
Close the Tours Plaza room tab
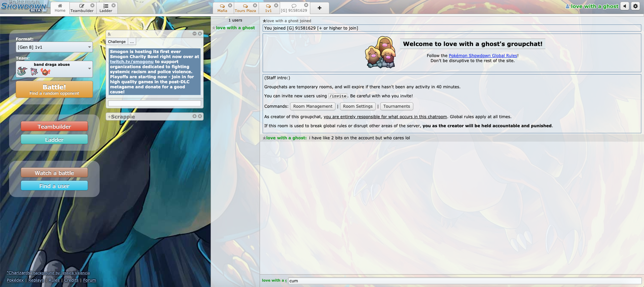255,5
